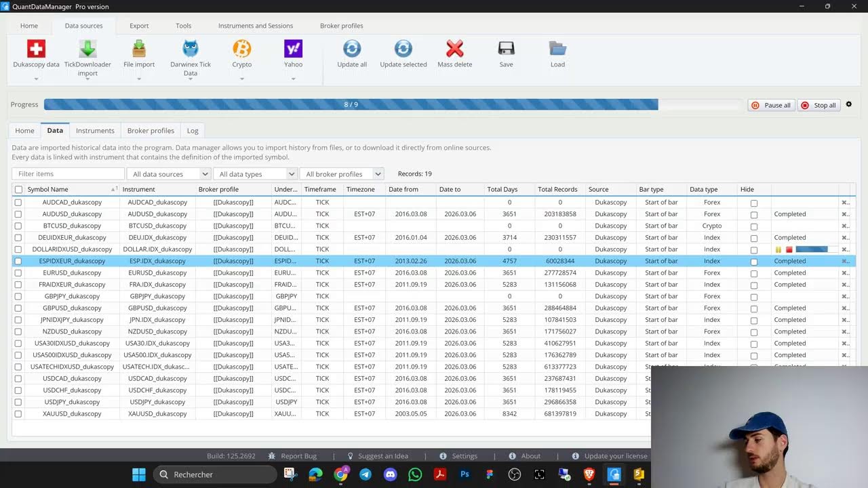The height and width of the screenshot is (488, 868).
Task: Open the Tools ribbon tab
Action: [x=184, y=26]
